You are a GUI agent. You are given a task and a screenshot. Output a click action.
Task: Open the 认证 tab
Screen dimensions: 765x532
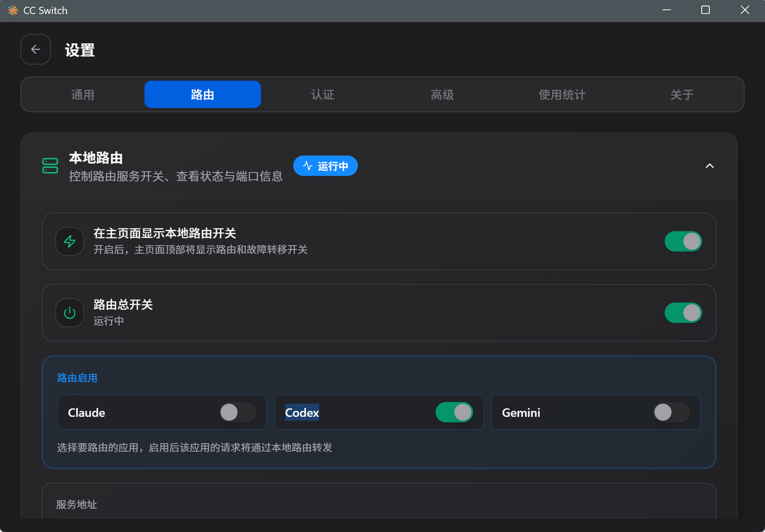(322, 95)
